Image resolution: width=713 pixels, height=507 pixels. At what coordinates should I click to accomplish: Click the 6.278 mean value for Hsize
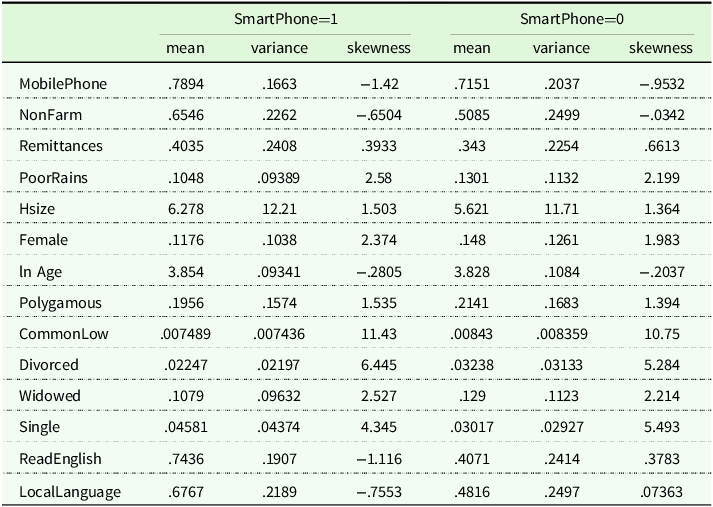coord(187,208)
